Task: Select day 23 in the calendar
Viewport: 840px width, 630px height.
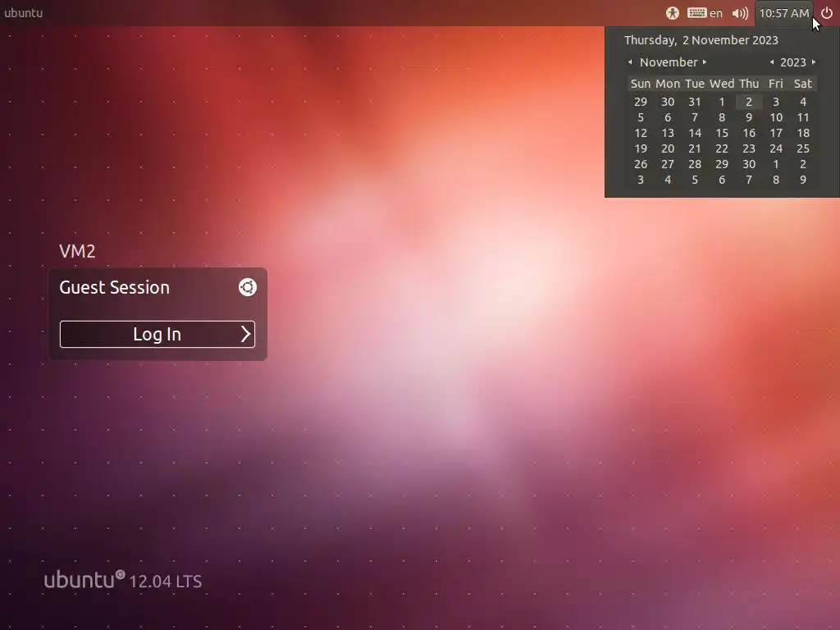Action: pos(749,148)
